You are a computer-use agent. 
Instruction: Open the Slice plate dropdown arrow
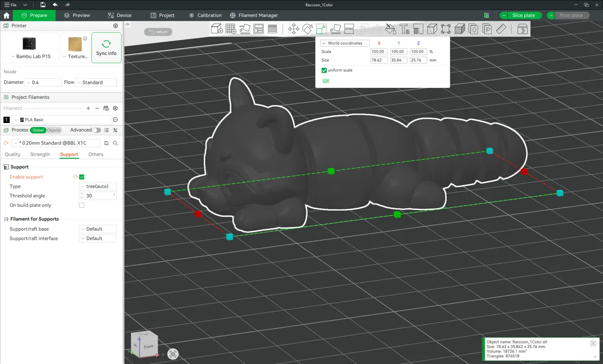pyautogui.click(x=504, y=16)
